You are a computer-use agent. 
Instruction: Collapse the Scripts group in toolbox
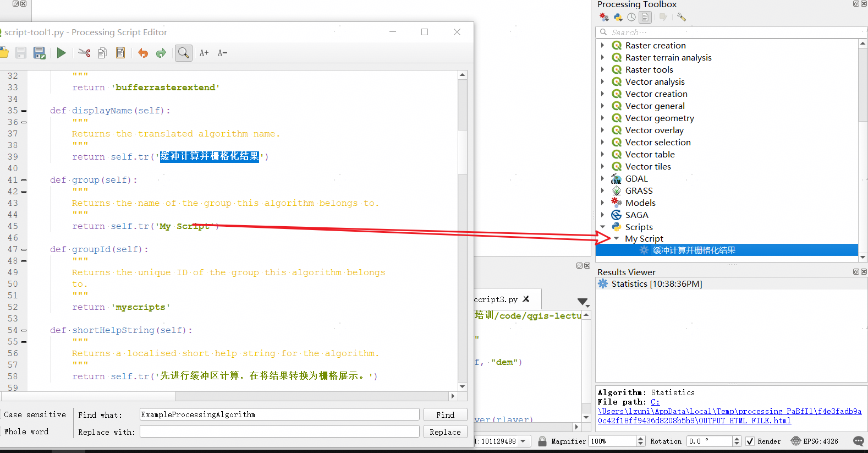pos(602,227)
